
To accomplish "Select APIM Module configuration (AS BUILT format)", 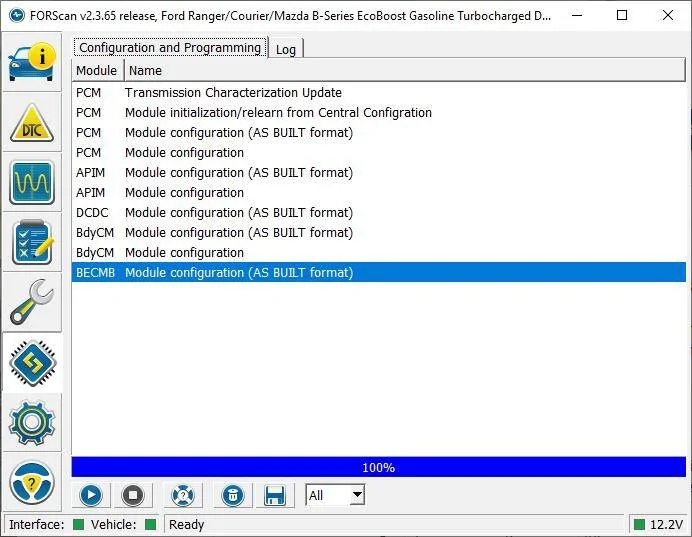I will click(x=379, y=173).
